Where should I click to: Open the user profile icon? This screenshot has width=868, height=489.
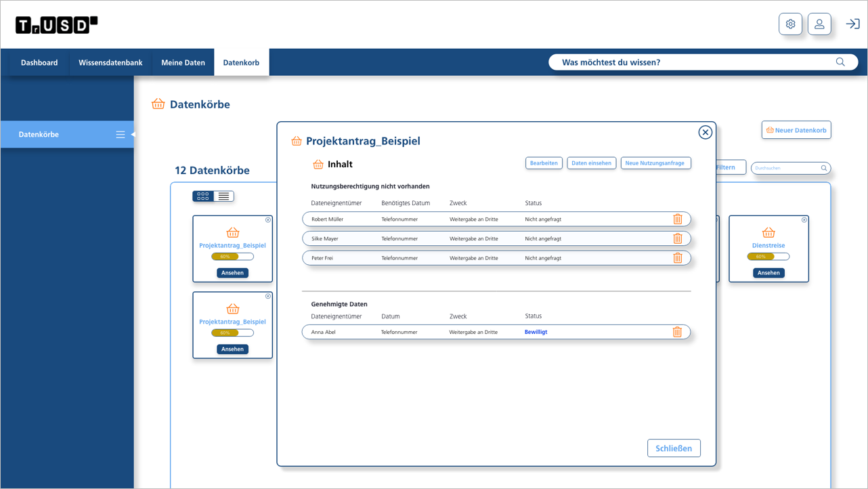coord(819,24)
